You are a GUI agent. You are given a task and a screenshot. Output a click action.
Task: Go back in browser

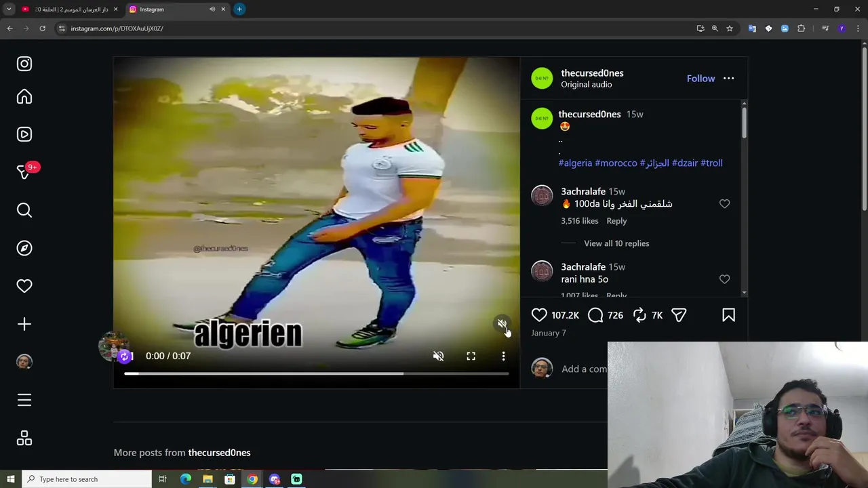click(9, 28)
